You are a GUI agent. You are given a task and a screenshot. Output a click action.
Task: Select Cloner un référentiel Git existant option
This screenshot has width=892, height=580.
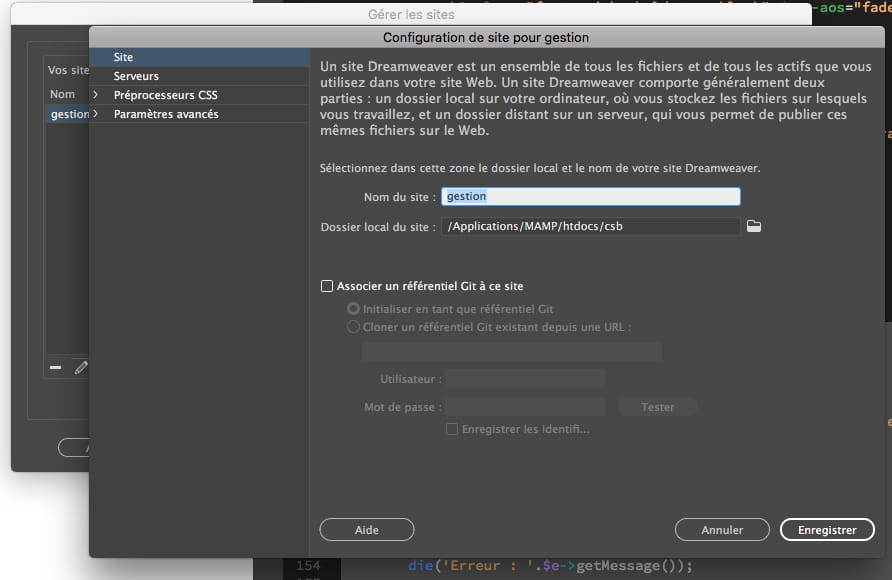tap(353, 327)
